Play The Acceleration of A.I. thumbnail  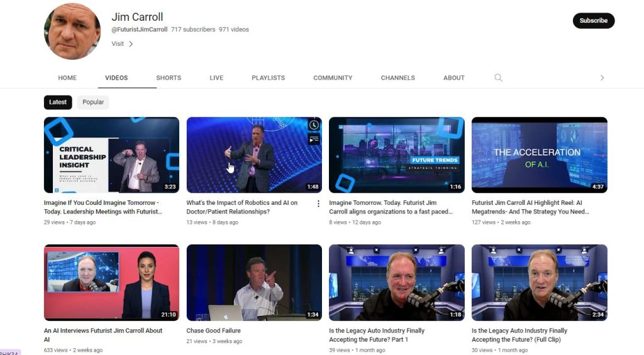(x=539, y=155)
